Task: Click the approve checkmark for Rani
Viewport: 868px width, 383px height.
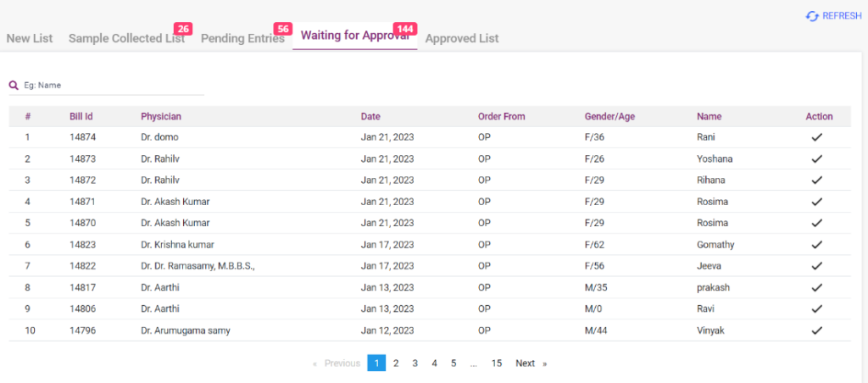Action: pyautogui.click(x=817, y=136)
